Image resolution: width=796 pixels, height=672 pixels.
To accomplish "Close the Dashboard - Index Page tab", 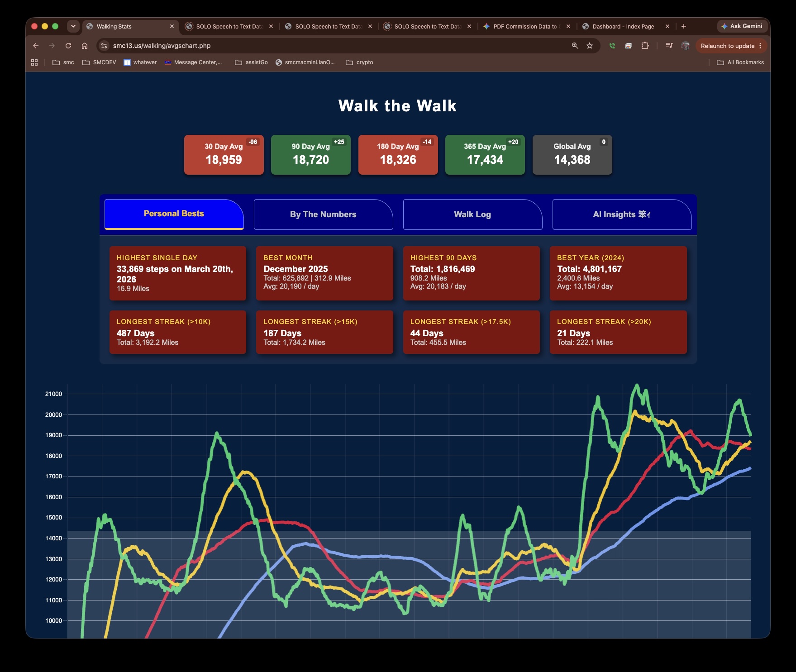I will pos(667,26).
